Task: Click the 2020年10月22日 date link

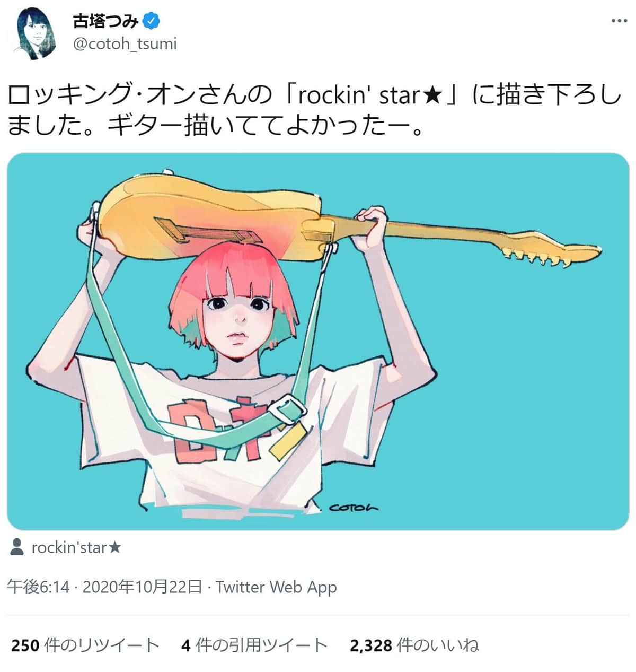Action: 143,587
